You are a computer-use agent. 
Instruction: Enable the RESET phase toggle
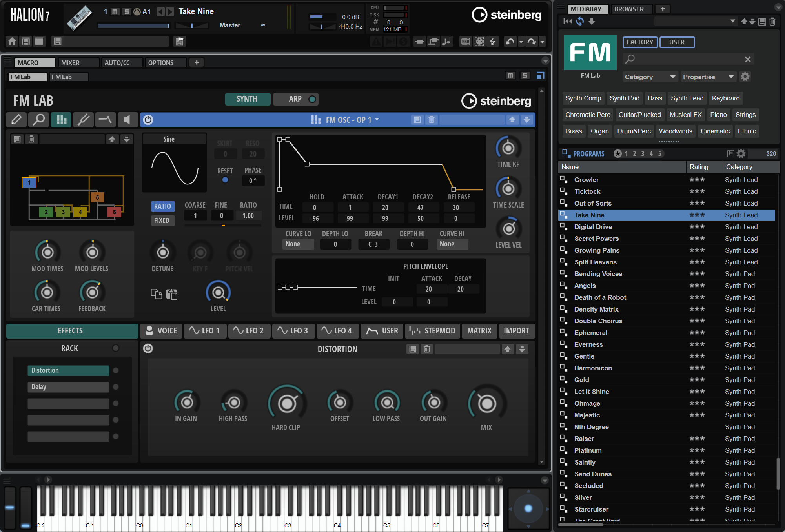tap(225, 180)
